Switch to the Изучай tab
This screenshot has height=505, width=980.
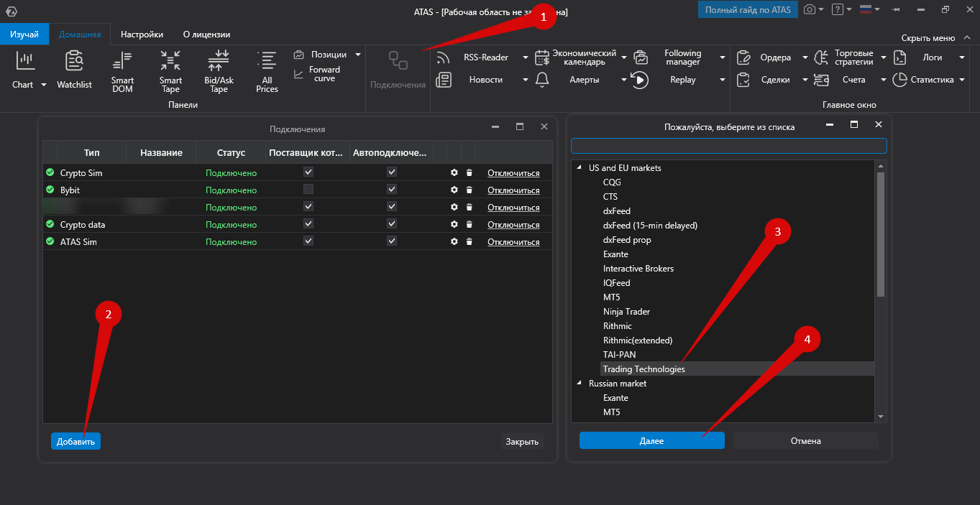[24, 34]
